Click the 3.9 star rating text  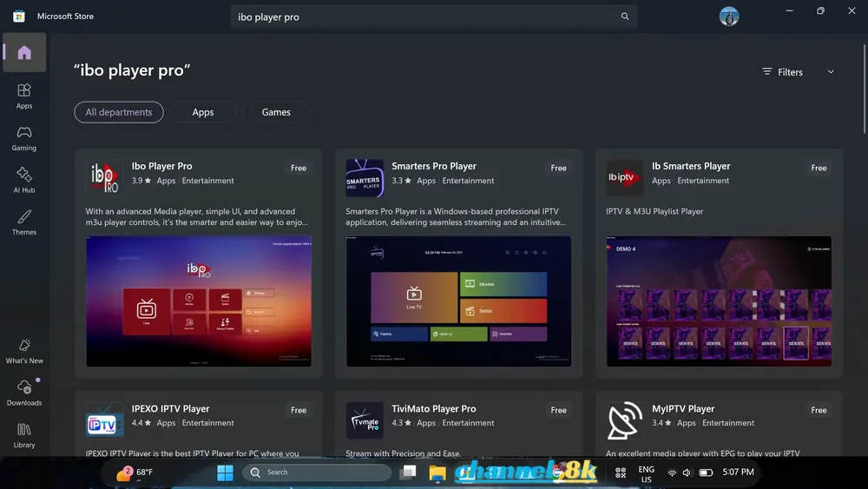(x=141, y=181)
